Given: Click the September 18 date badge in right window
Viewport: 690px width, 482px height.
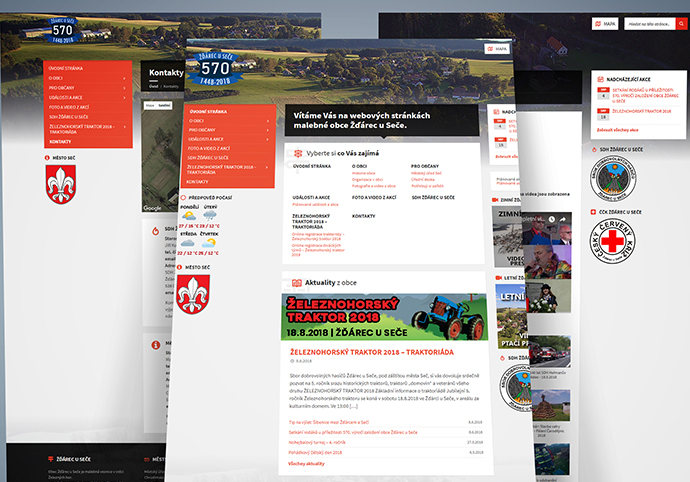Looking at the screenshot, I should pyautogui.click(x=603, y=114).
